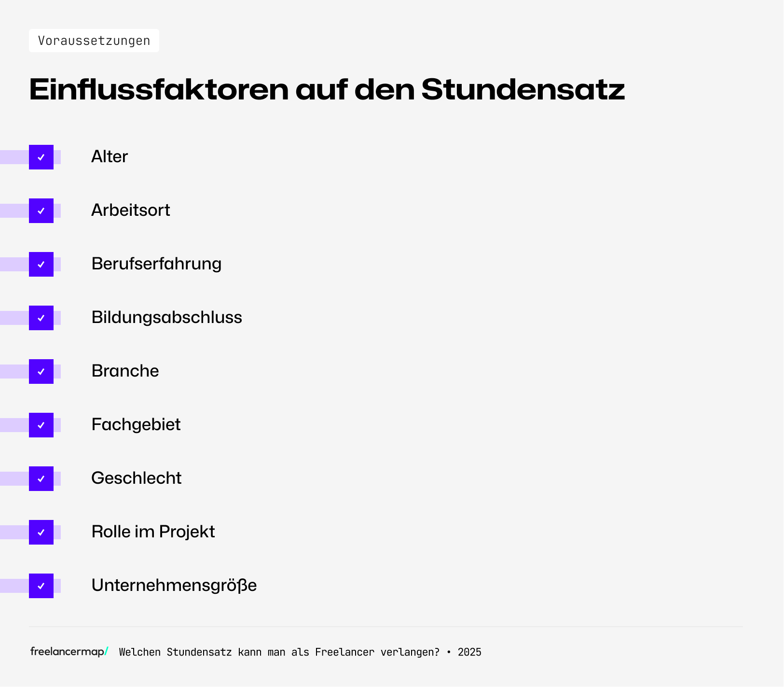Uncheck the Arbeitsort checkbox
The height and width of the screenshot is (687, 784).
41,211
